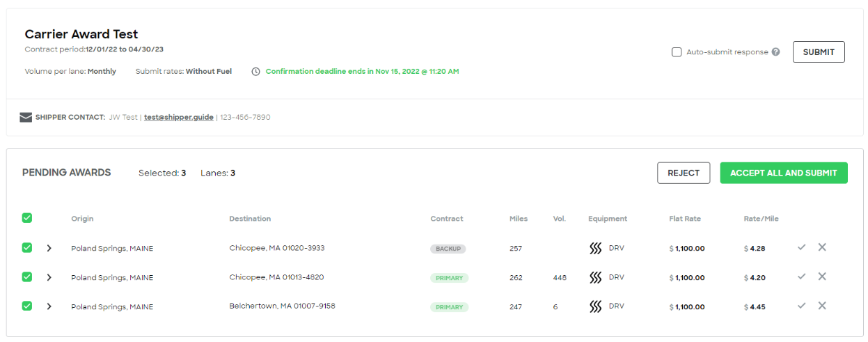Uncheck the Chicopee 01020-3933 lane checkbox
Screen dimensions: 868x342
coord(27,247)
